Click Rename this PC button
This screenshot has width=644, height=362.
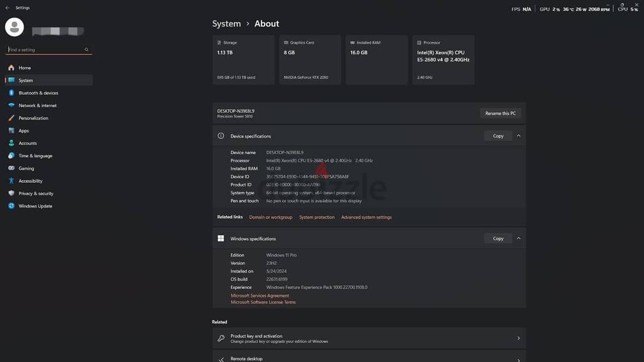point(500,113)
